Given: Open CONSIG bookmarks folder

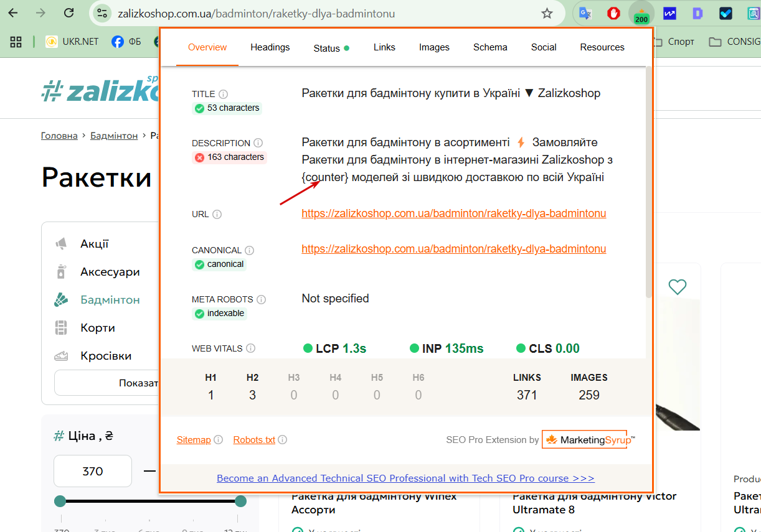Looking at the screenshot, I should [735, 42].
